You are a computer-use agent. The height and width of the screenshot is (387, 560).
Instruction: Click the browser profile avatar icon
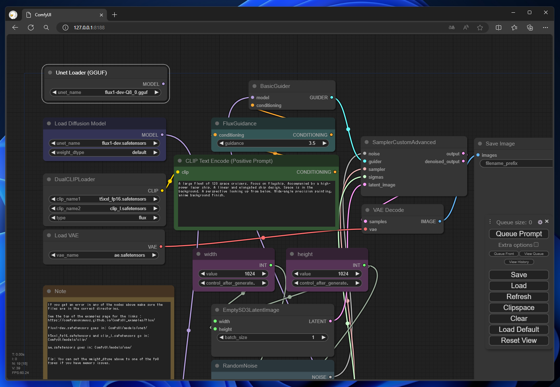click(x=13, y=15)
